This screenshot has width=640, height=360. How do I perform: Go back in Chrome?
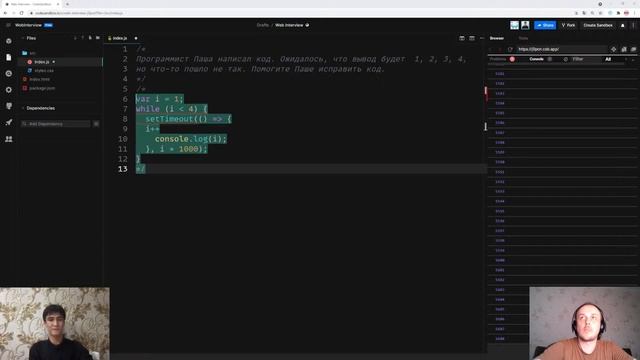[6, 13]
